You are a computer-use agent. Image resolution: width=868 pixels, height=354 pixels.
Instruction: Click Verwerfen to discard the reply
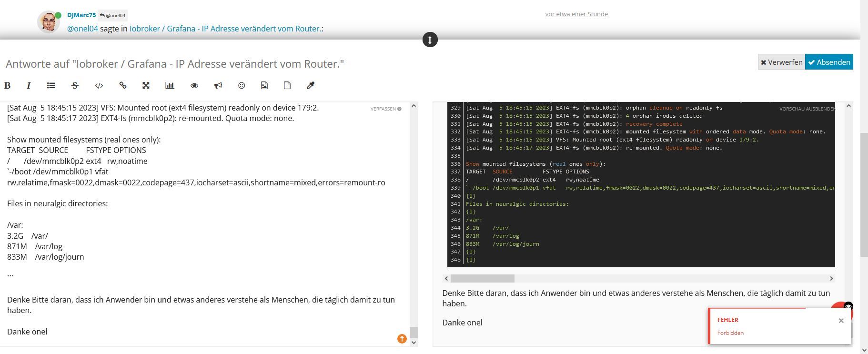pos(781,62)
